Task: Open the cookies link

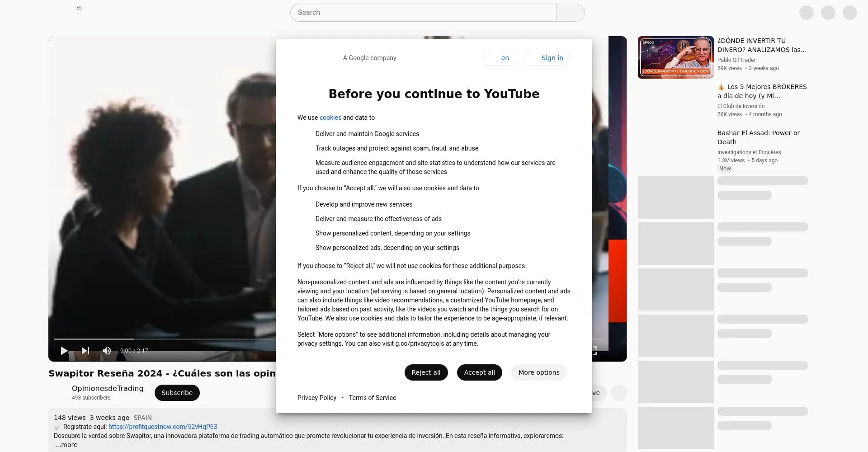Action: [330, 118]
